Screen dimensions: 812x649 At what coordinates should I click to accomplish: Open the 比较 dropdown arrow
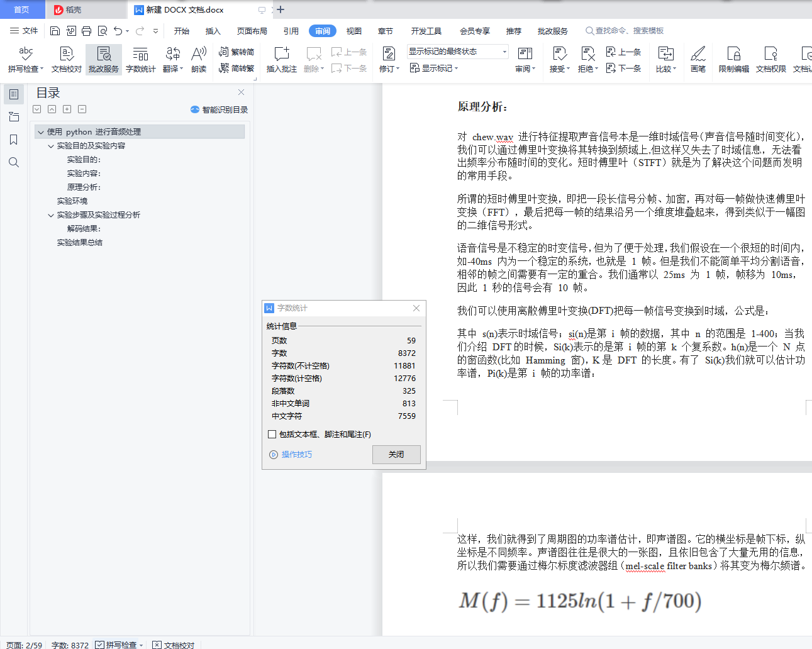click(x=674, y=69)
